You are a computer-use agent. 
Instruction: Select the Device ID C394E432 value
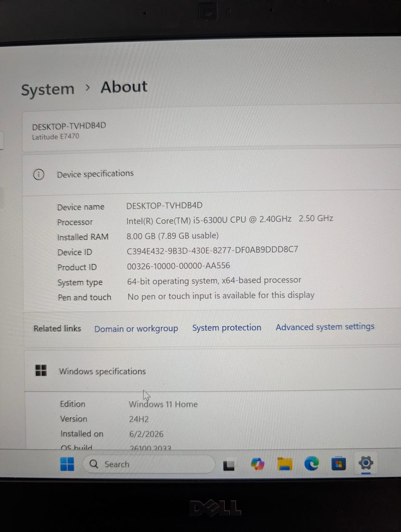click(x=213, y=250)
